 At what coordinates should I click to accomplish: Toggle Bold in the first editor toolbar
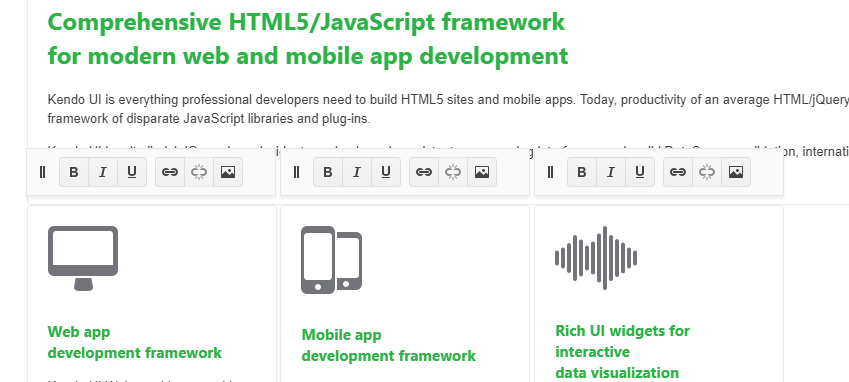pos(74,172)
